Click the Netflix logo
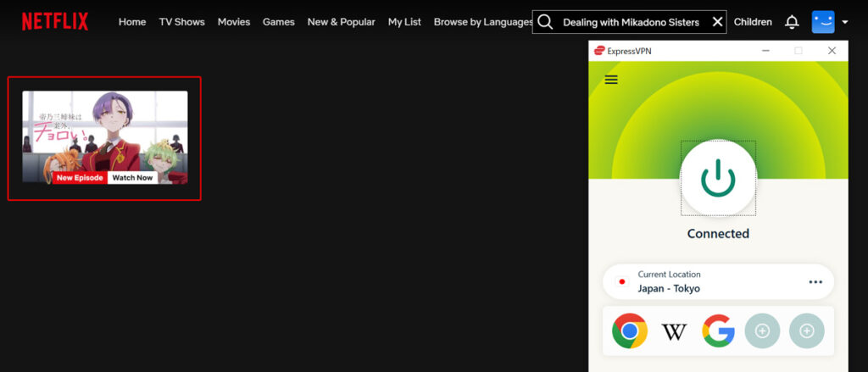Viewport: 868px width, 372px height. (x=55, y=21)
